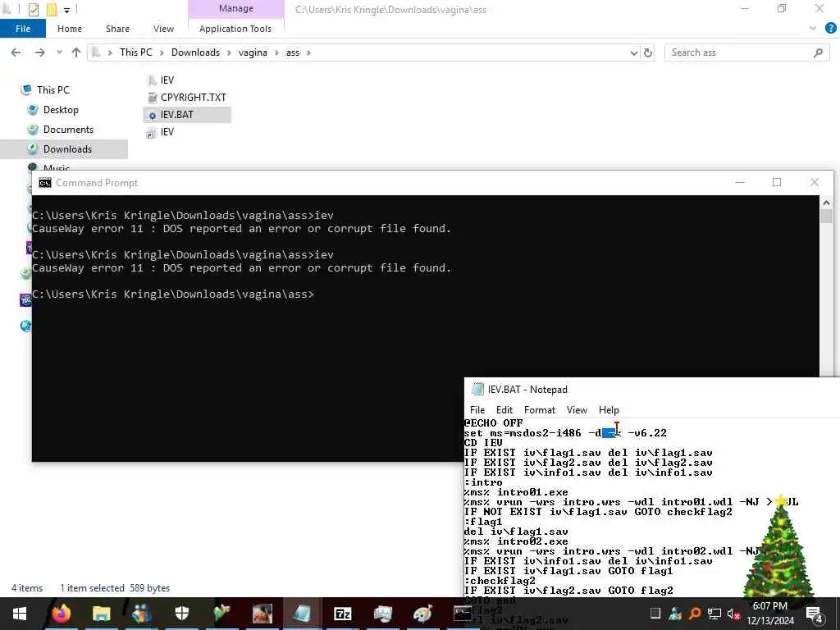Click the Command Prompt scrollbar thumb
This screenshot has width=840, height=630.
pos(826,217)
